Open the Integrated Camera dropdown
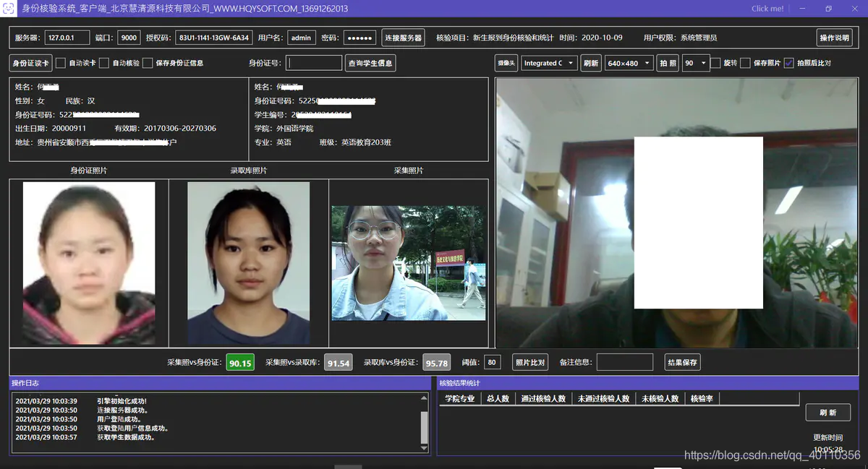 (549, 63)
